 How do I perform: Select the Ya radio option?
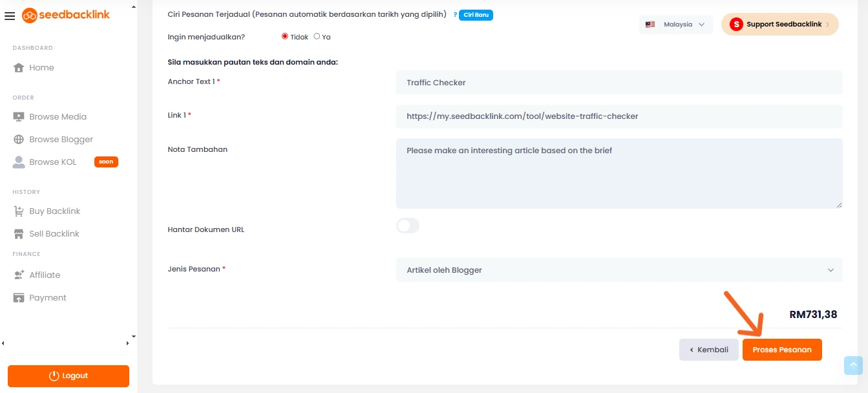317,36
